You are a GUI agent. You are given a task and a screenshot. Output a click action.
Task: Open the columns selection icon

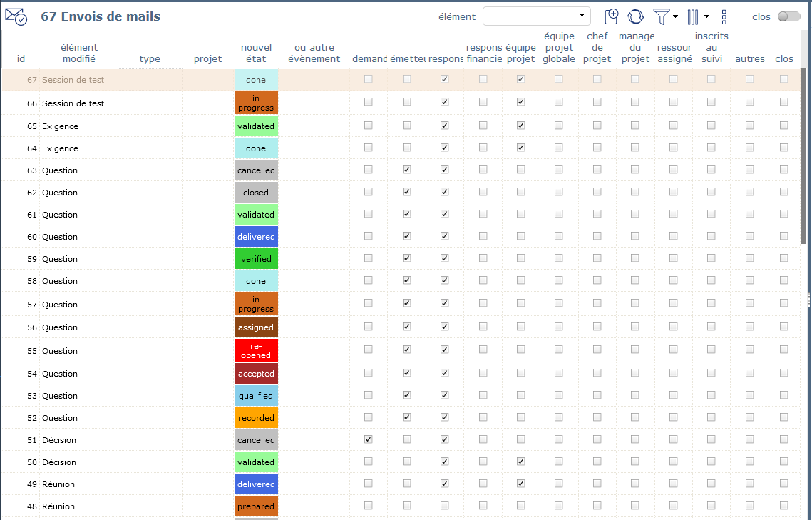(693, 16)
